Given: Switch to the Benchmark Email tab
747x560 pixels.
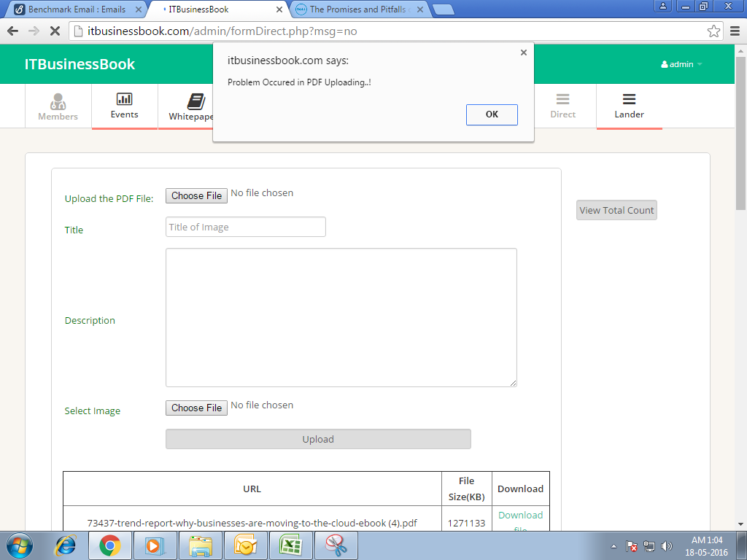Looking at the screenshot, I should [x=76, y=9].
